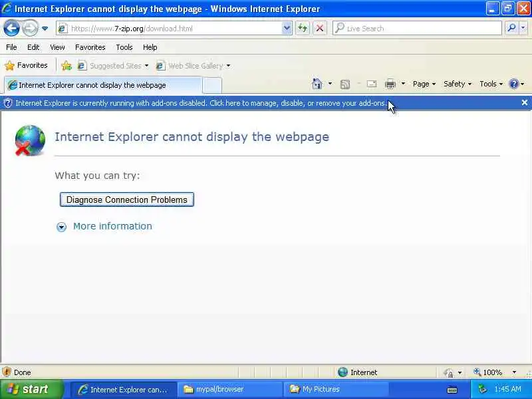Refresh the page with the green arrows icon
Image resolution: width=532 pixels, height=399 pixels.
[303, 29]
